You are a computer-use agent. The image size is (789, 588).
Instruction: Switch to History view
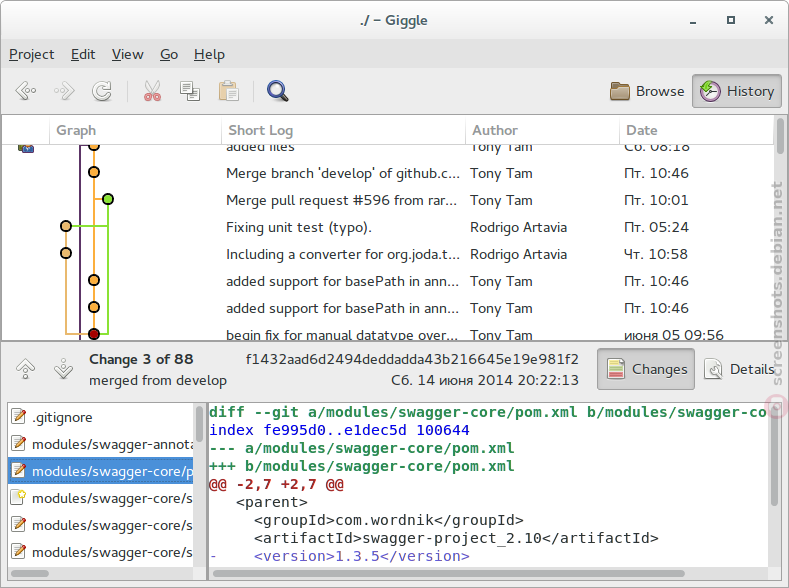(737, 91)
